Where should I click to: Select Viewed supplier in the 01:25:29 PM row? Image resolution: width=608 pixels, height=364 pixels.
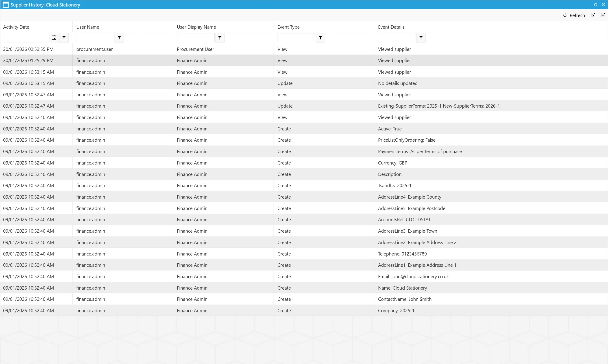(x=491, y=60)
